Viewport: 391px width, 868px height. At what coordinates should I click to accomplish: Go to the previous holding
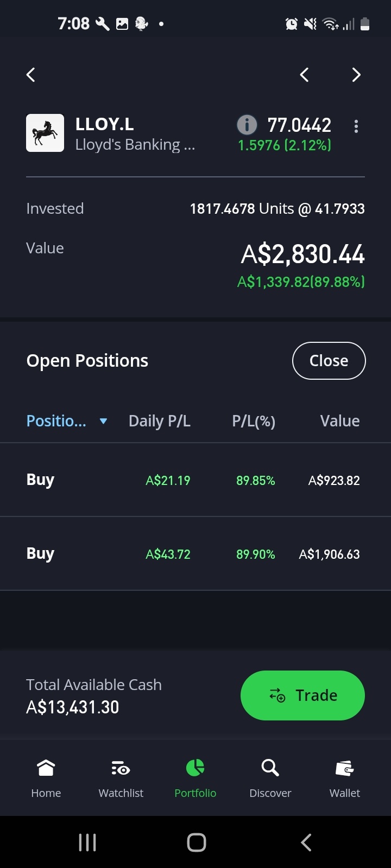tap(304, 75)
